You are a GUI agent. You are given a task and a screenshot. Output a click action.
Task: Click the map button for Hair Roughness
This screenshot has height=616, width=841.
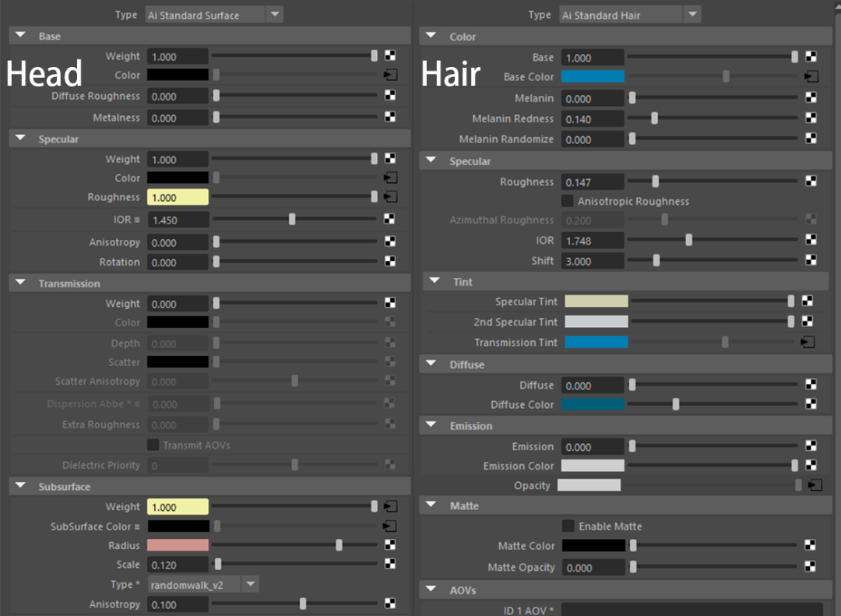[x=811, y=181]
